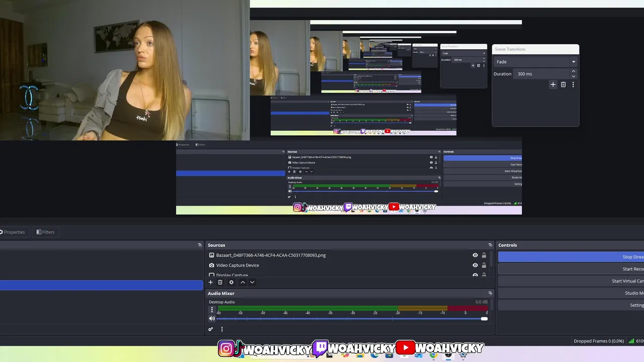Image resolution: width=644 pixels, height=362 pixels.
Task: Click the Controls panel header
Action: [x=570, y=245]
